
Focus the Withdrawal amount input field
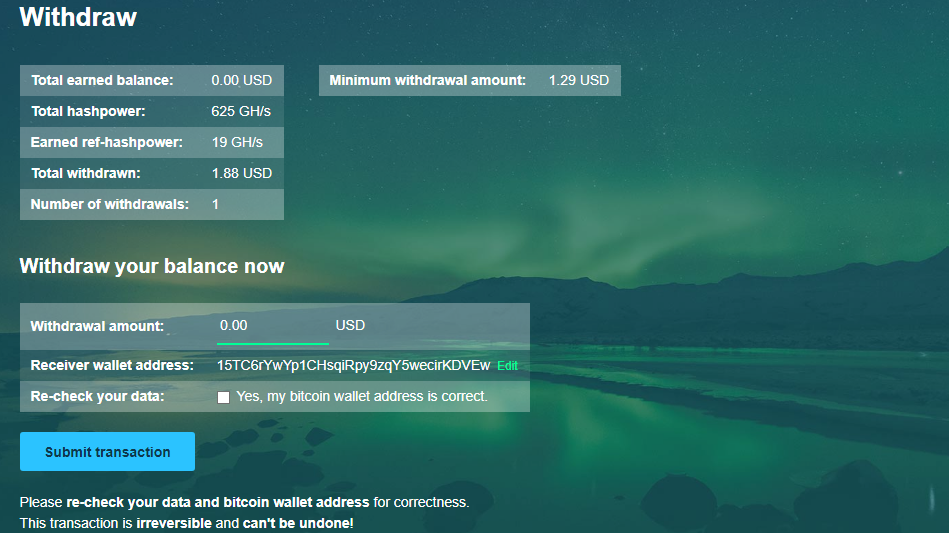(x=272, y=326)
